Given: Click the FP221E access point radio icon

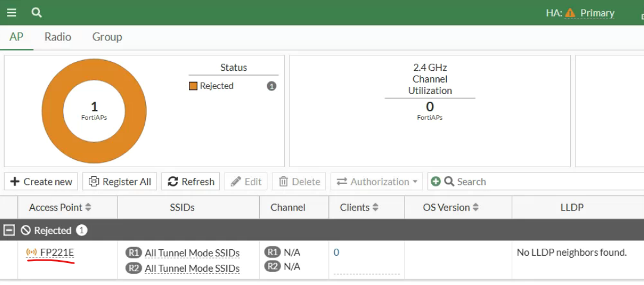Looking at the screenshot, I should pos(32,253).
